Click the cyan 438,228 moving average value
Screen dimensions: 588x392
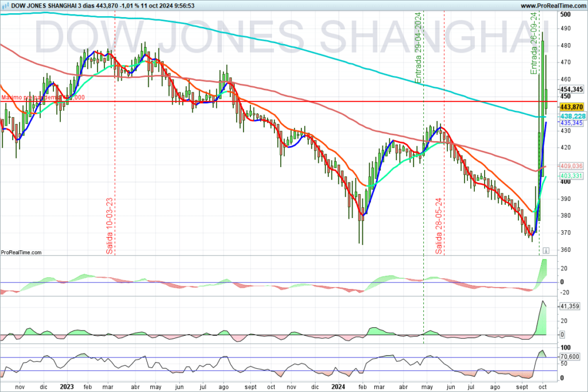pyautogui.click(x=572, y=116)
